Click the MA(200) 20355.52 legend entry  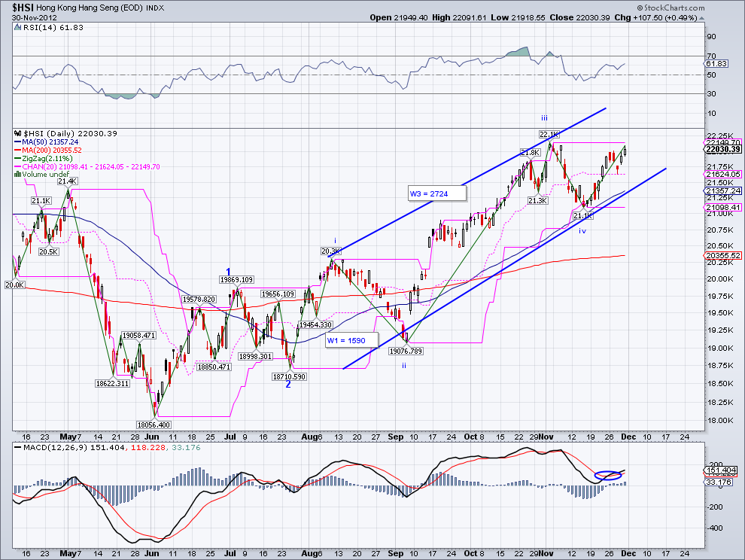[48, 151]
